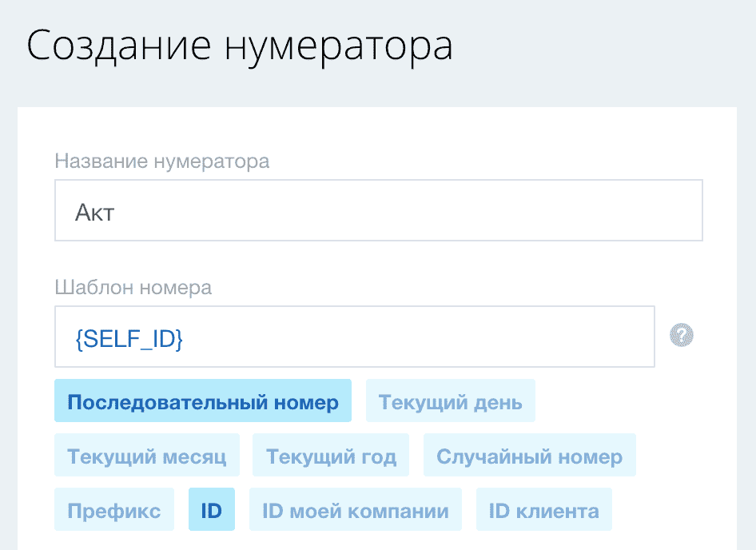Click the Название нумератора label
The width and height of the screenshot is (756, 550).
161,161
